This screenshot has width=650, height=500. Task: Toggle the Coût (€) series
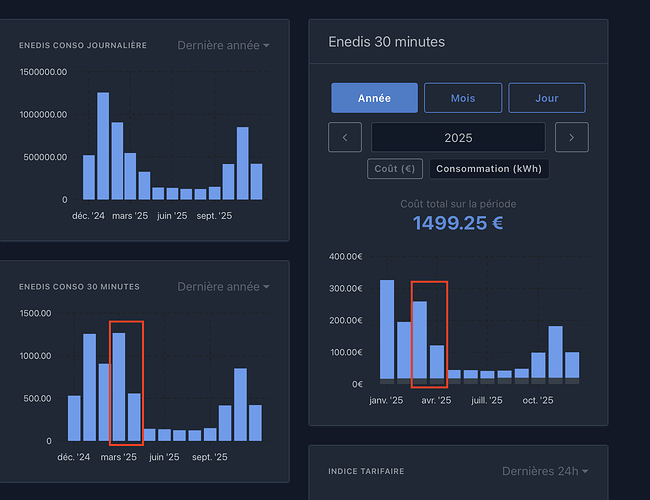(x=395, y=169)
